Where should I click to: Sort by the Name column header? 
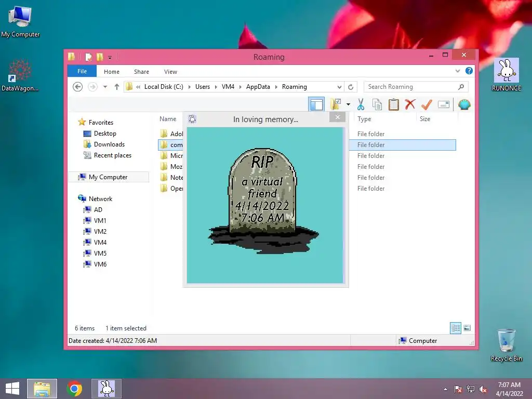168,119
